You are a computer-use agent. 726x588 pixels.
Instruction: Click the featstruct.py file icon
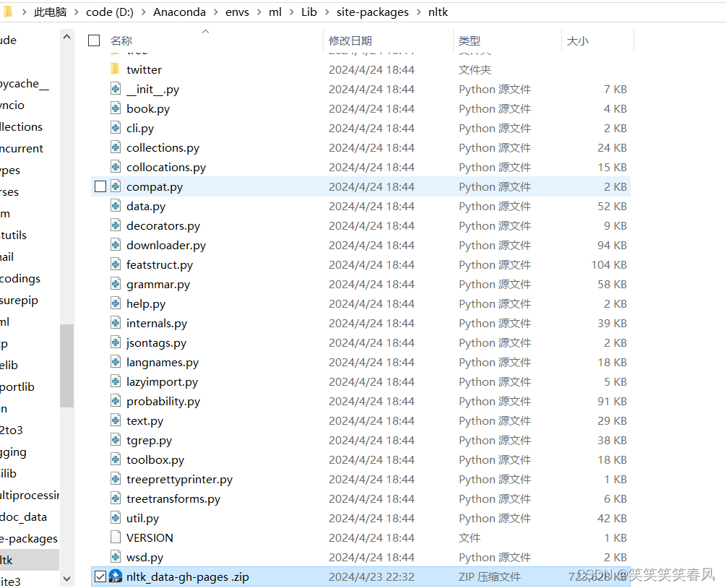click(116, 264)
